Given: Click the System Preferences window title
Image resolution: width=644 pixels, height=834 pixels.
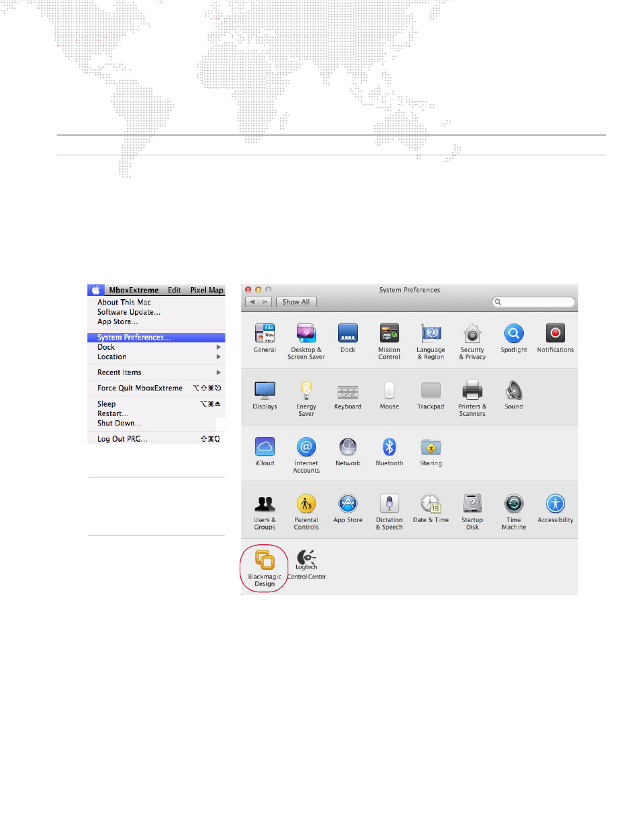Looking at the screenshot, I should click(410, 290).
